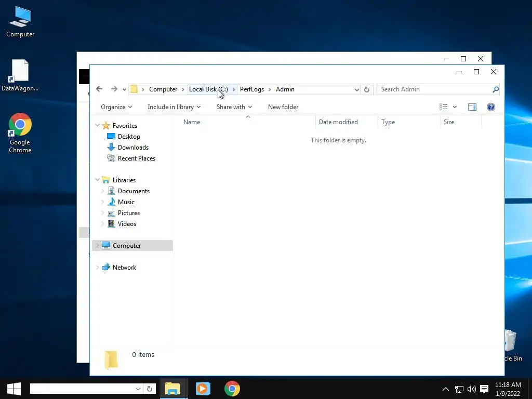
Task: Open PerfLogs from the address breadcrumb
Action: (x=252, y=89)
